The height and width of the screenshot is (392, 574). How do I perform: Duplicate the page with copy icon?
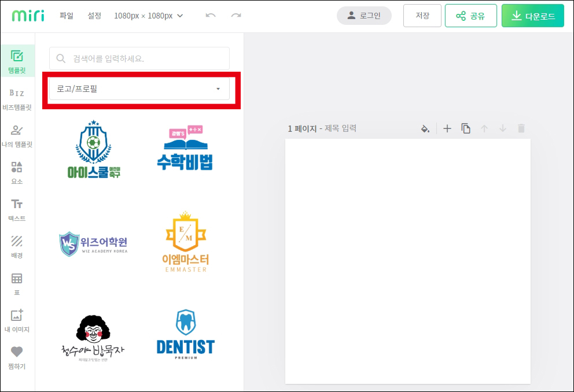pos(466,128)
